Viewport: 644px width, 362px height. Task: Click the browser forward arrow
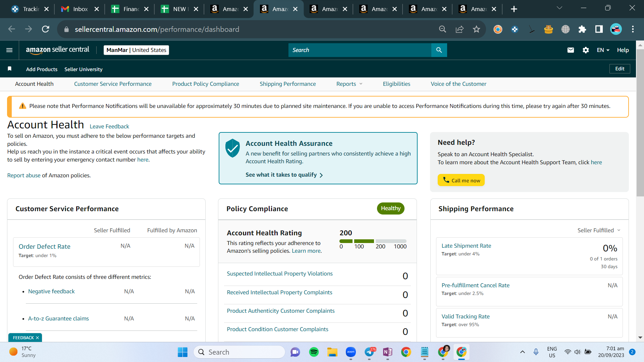pyautogui.click(x=29, y=29)
